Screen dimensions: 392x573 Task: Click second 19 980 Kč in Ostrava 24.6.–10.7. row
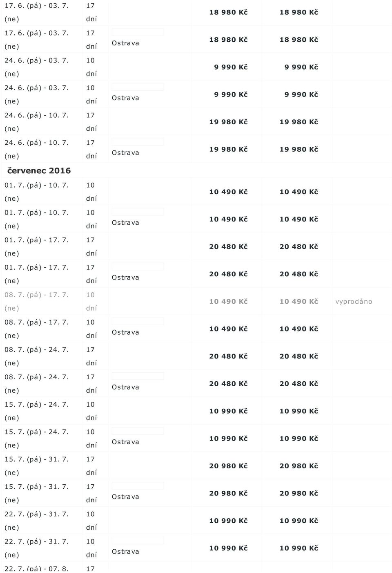pyautogui.click(x=298, y=150)
